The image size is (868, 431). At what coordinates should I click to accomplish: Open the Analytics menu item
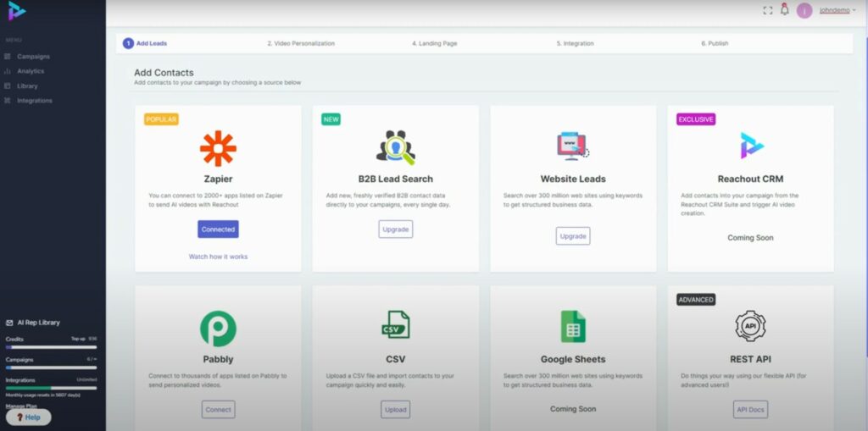coord(31,71)
